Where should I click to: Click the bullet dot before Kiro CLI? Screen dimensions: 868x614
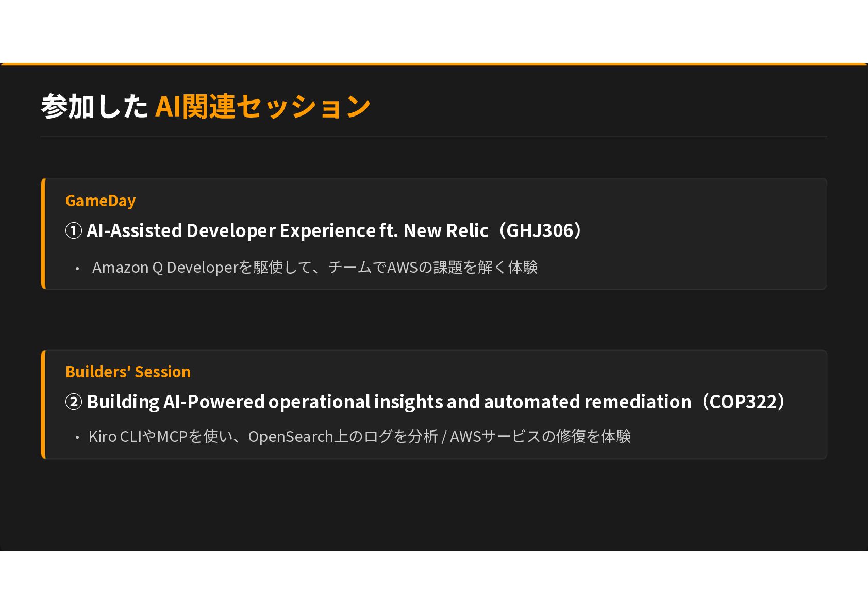pos(77,438)
